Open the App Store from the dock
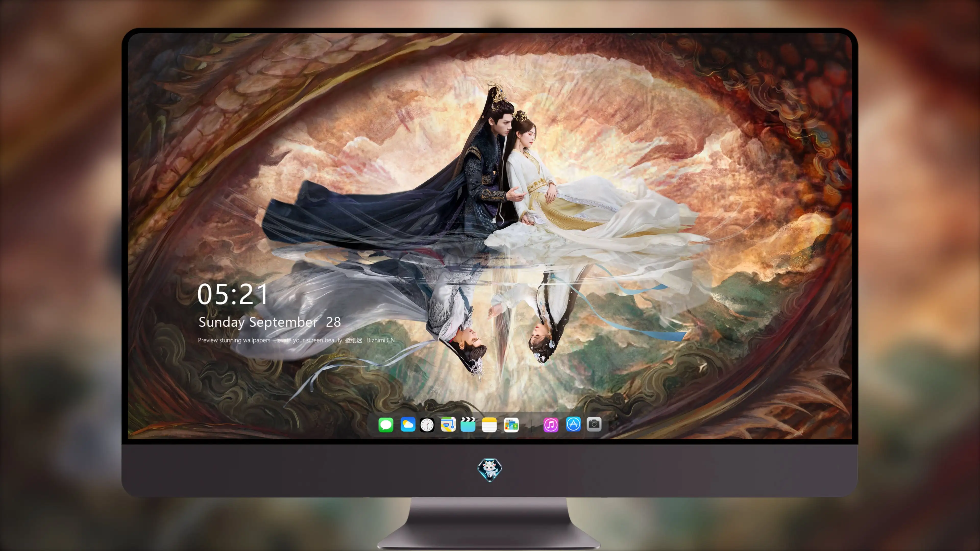This screenshot has height=551, width=980. tap(573, 424)
